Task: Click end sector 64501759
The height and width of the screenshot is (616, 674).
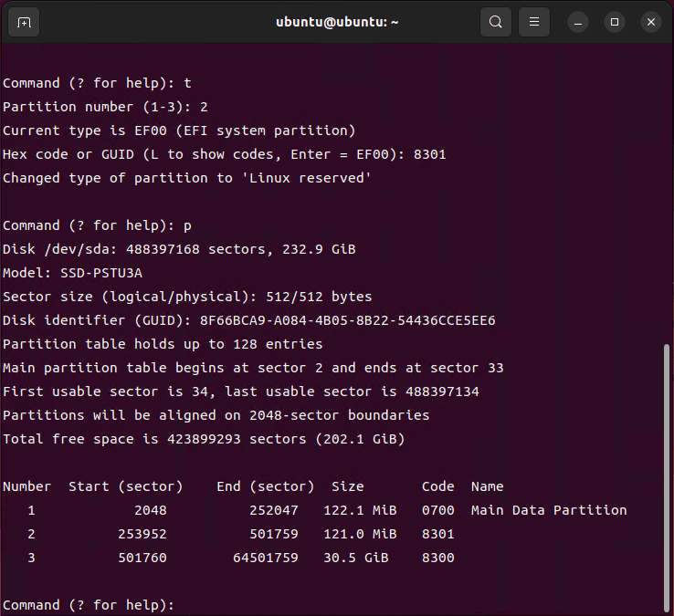Action: 265,558
